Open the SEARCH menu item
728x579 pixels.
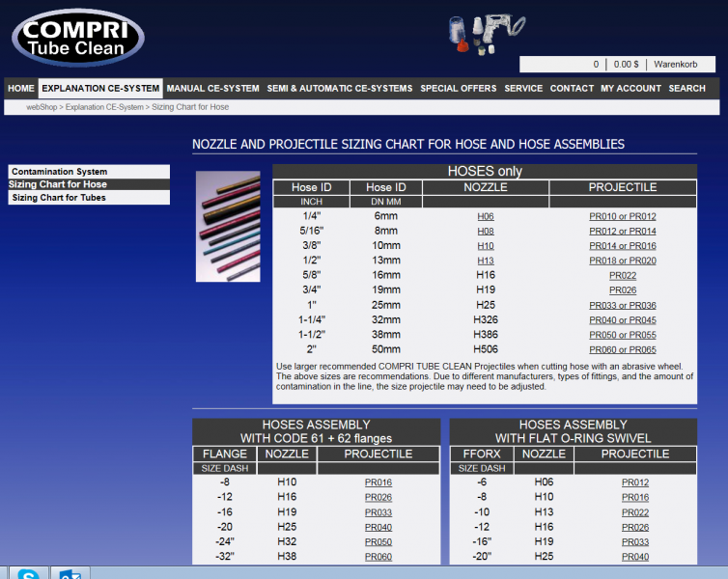tap(686, 88)
